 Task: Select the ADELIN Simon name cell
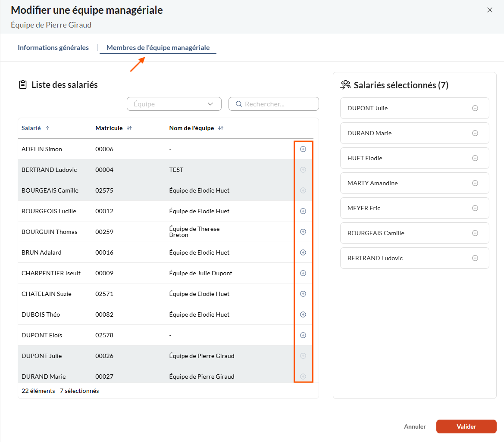click(x=42, y=149)
